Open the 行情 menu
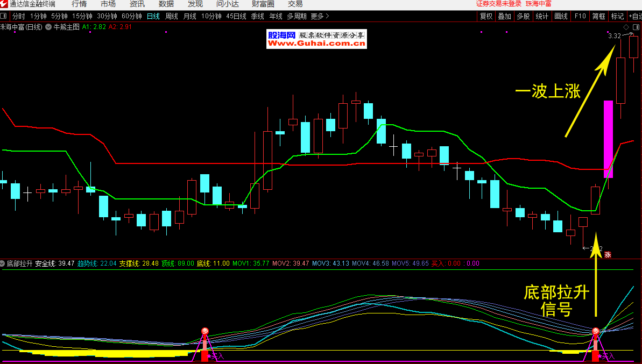Screen dimensions: 642x364 click(79, 4)
